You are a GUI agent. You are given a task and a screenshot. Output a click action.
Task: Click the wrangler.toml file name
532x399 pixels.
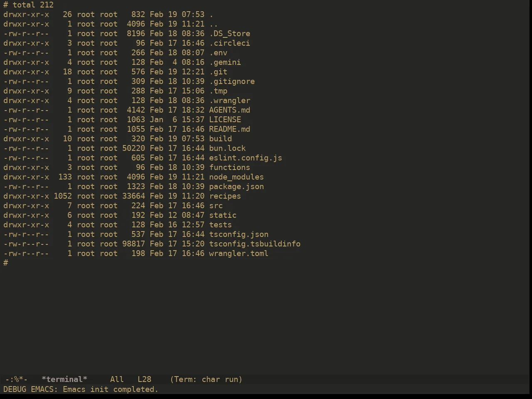239,254
